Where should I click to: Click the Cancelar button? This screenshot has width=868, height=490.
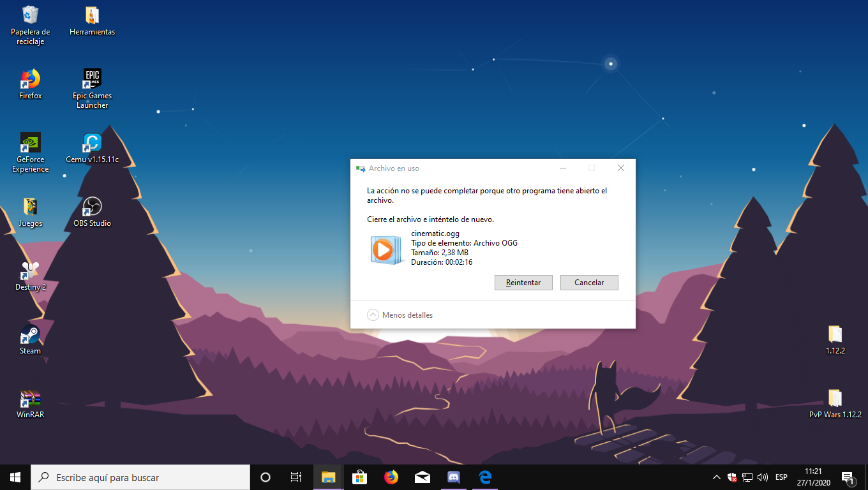pyautogui.click(x=589, y=283)
